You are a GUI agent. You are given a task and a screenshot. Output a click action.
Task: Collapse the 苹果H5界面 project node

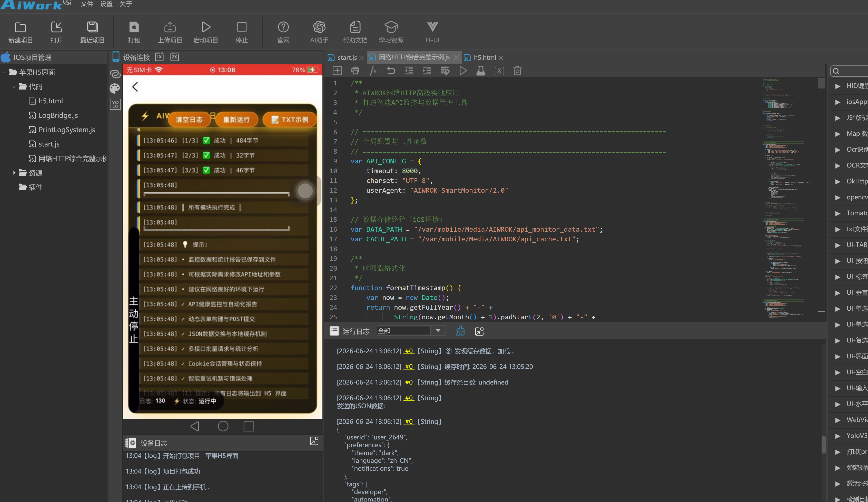[4, 72]
